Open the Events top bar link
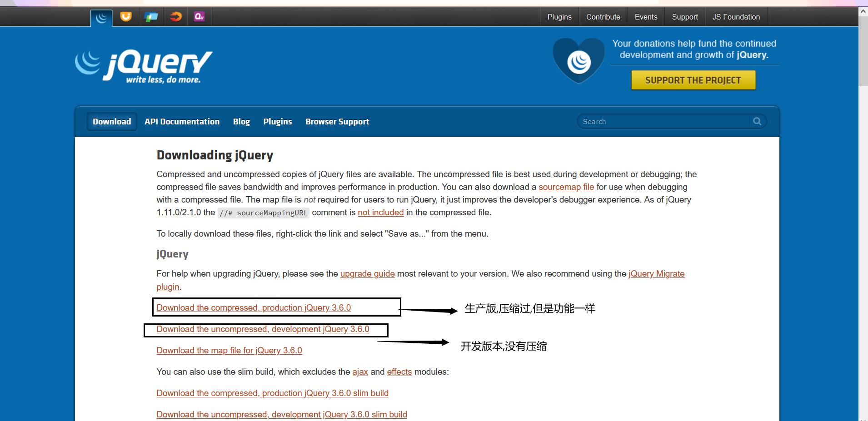Screen dimensions: 868x421 point(646,17)
